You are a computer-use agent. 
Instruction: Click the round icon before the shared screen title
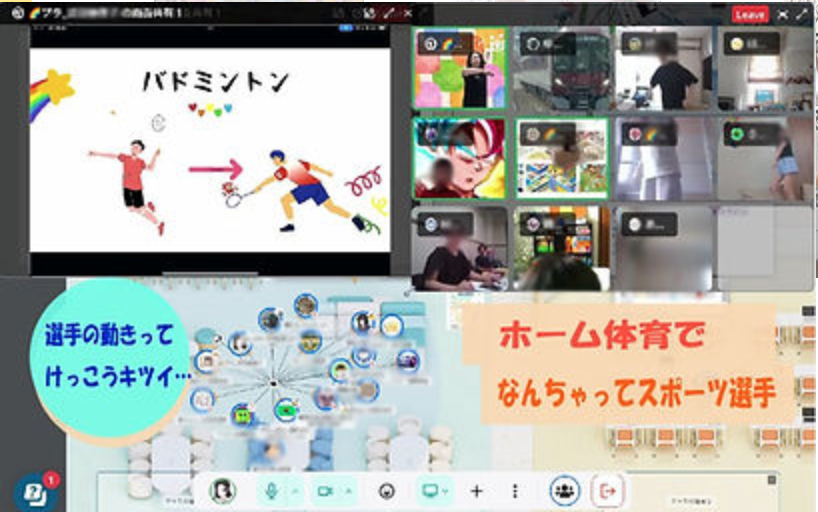pos(18,13)
